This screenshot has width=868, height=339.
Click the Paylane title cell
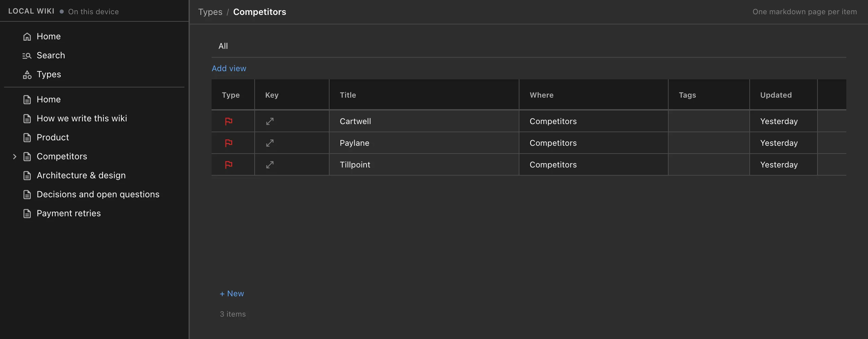pyautogui.click(x=424, y=143)
